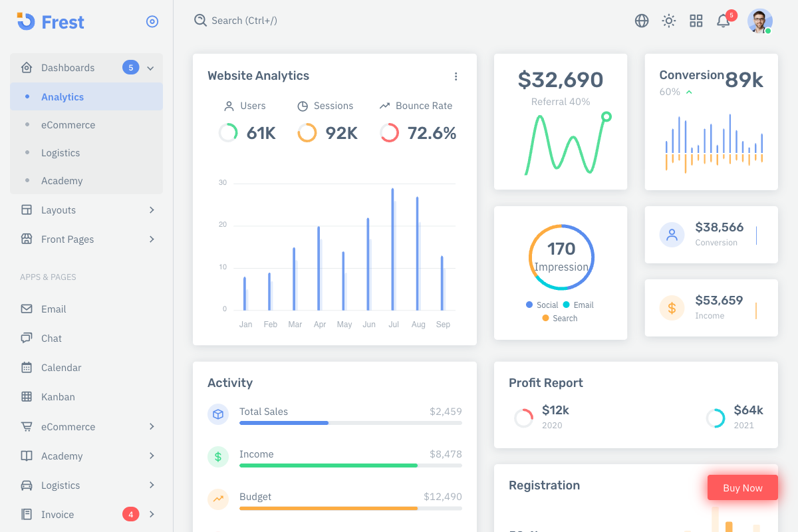The height and width of the screenshot is (532, 798).
Task: Open the Chat section
Action: coord(53,338)
